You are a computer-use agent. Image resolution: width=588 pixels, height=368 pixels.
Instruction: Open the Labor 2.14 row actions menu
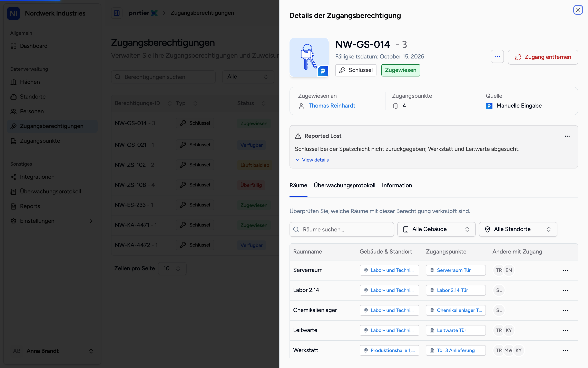coord(565,290)
